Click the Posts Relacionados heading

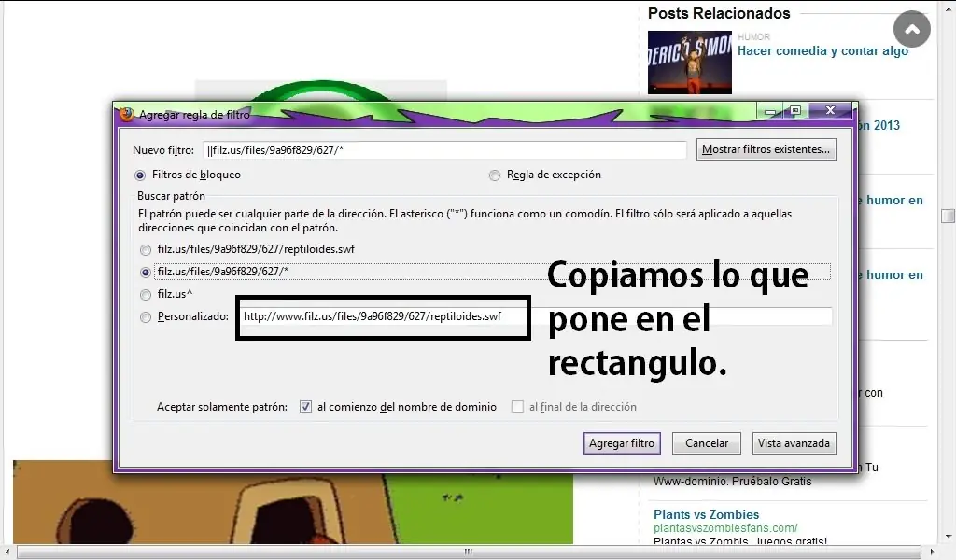[719, 13]
